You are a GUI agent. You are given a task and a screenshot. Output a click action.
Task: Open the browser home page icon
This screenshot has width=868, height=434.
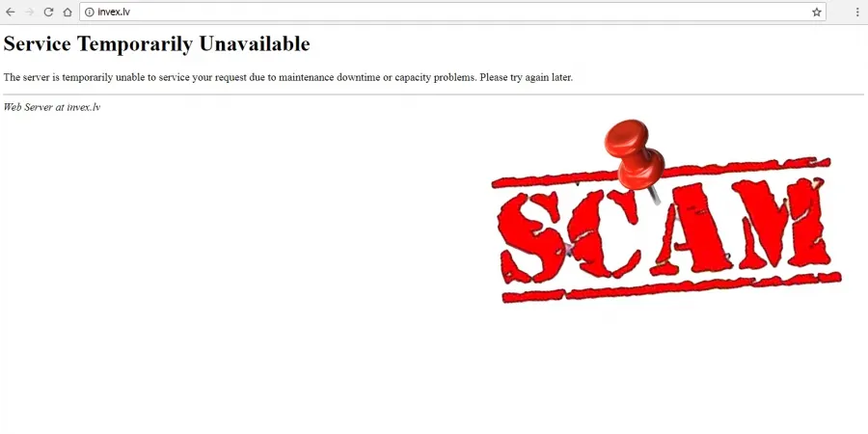(x=68, y=13)
